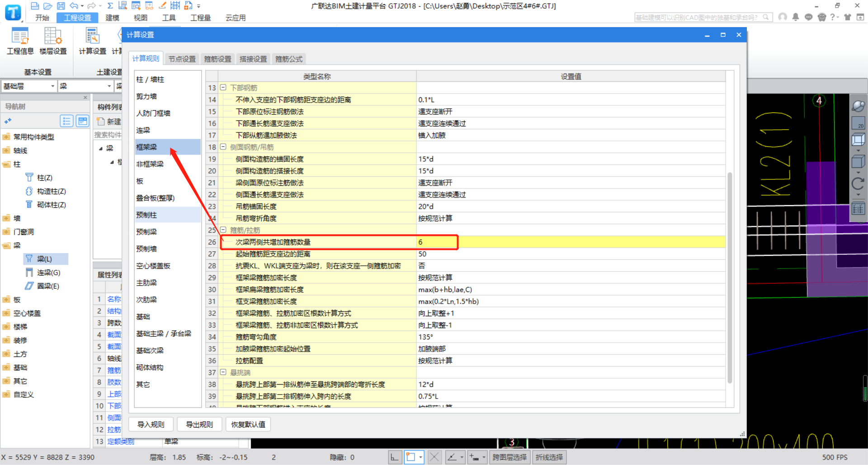868x465 pixels.
Task: Click the 吊筋锚固长度 value 20*d
Action: click(x=571, y=207)
